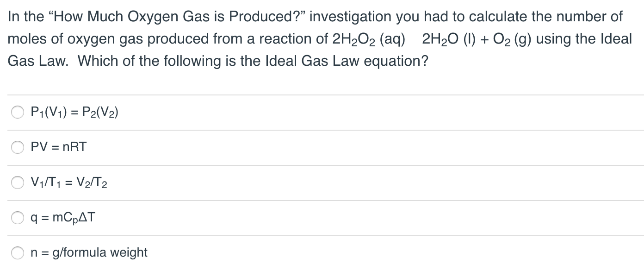The image size is (644, 277).
Task: Click the answer text P1(V1) = P2(V2)
Action: pos(74,112)
